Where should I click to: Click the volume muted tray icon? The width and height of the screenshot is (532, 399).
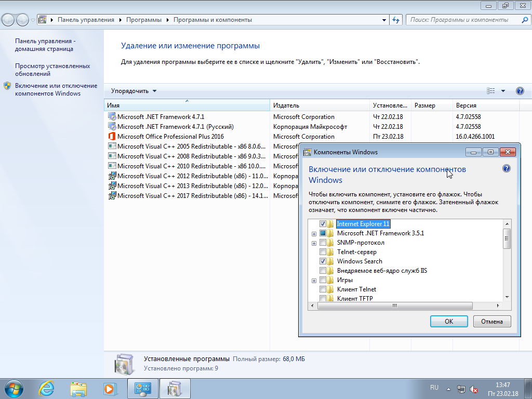coord(474,389)
